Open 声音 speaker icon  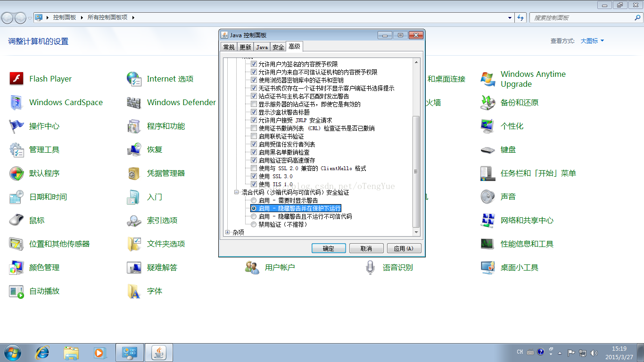(x=488, y=197)
